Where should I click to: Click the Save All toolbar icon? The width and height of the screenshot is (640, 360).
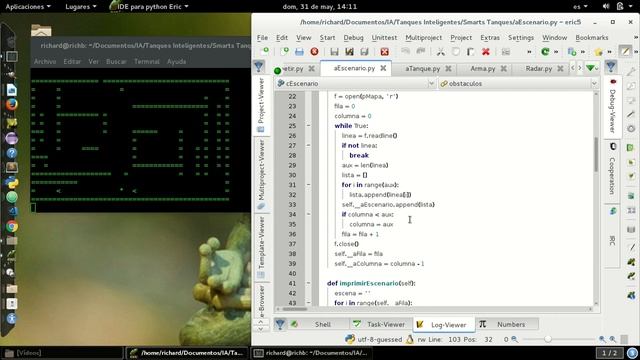364,51
